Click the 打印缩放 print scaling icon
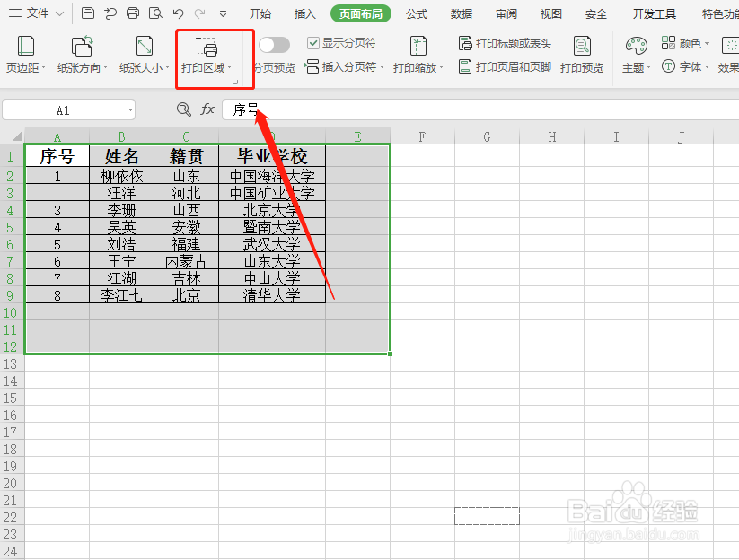This screenshot has height=560, width=739. pyautogui.click(x=418, y=47)
